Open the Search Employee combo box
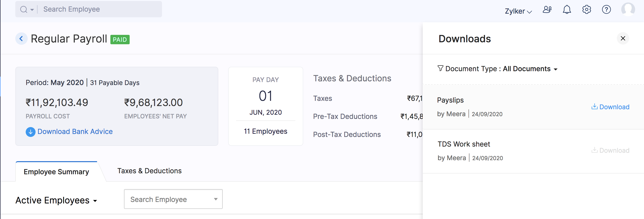This screenshot has height=219, width=644. coord(173,199)
